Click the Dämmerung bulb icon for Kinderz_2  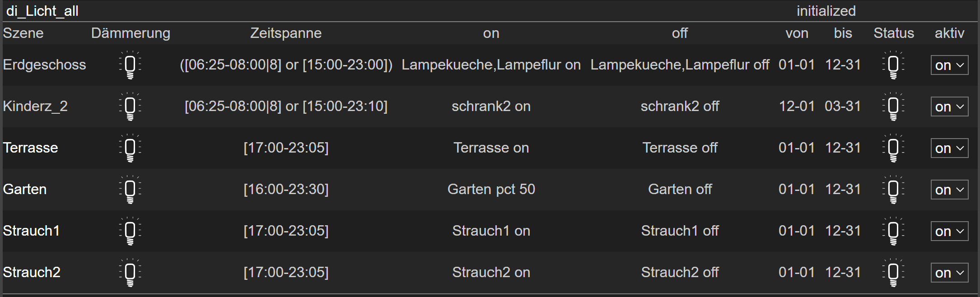click(130, 107)
